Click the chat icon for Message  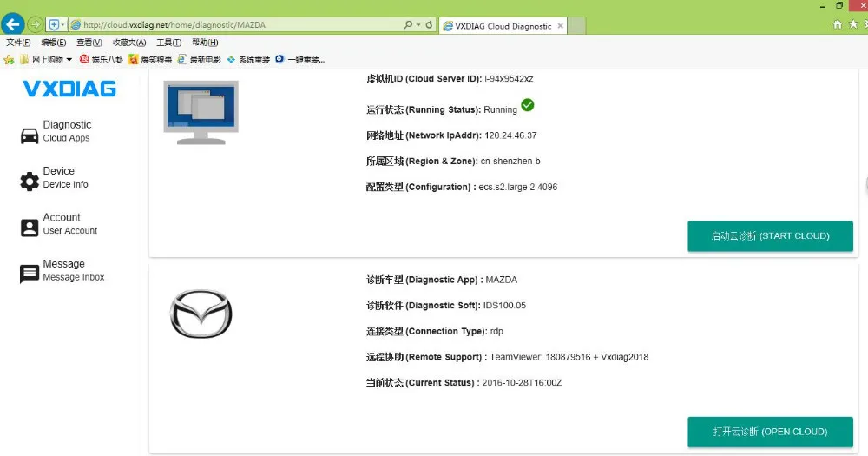30,274
